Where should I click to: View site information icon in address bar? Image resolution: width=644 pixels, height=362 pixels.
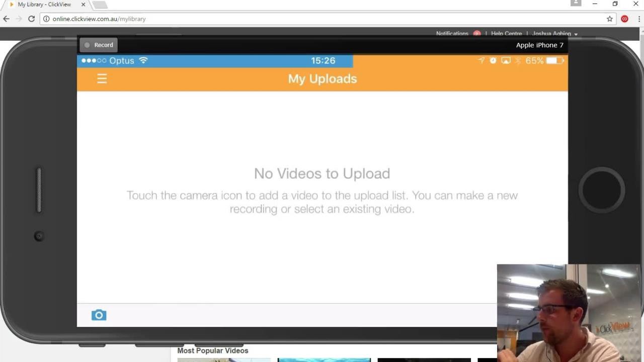pyautogui.click(x=46, y=19)
